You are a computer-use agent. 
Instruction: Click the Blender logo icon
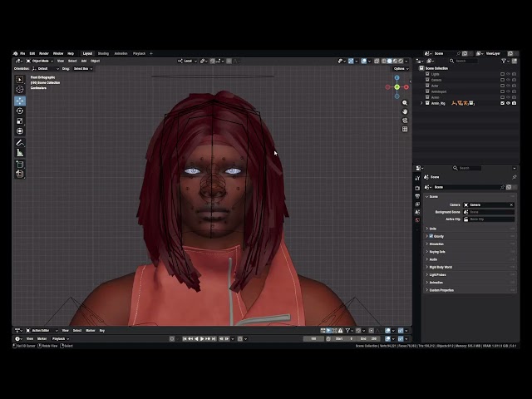(x=15, y=53)
